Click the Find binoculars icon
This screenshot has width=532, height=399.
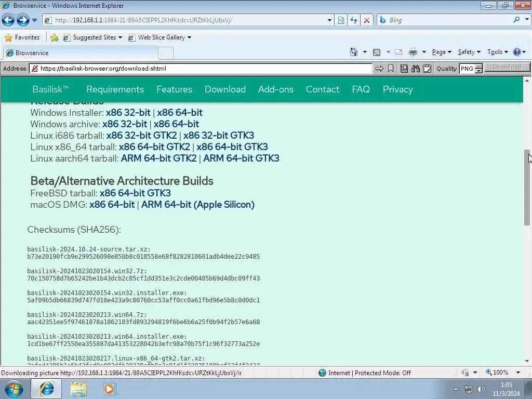[415, 69]
